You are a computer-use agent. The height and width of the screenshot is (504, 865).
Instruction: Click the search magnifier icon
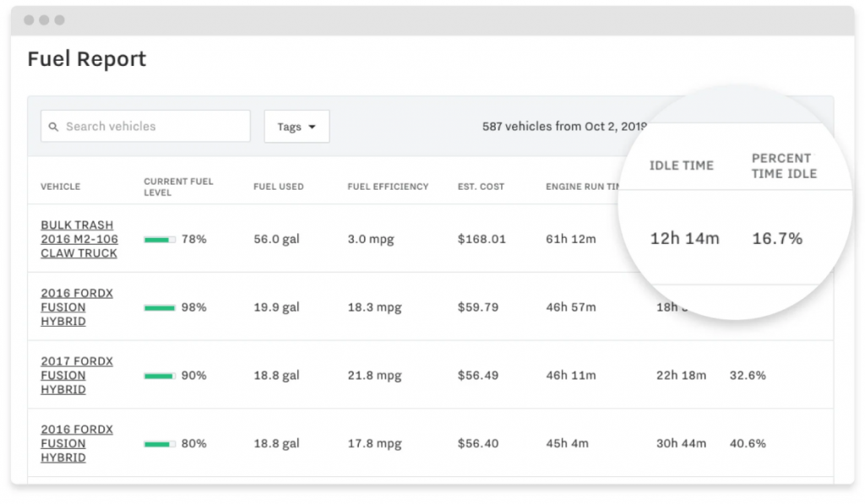point(53,126)
